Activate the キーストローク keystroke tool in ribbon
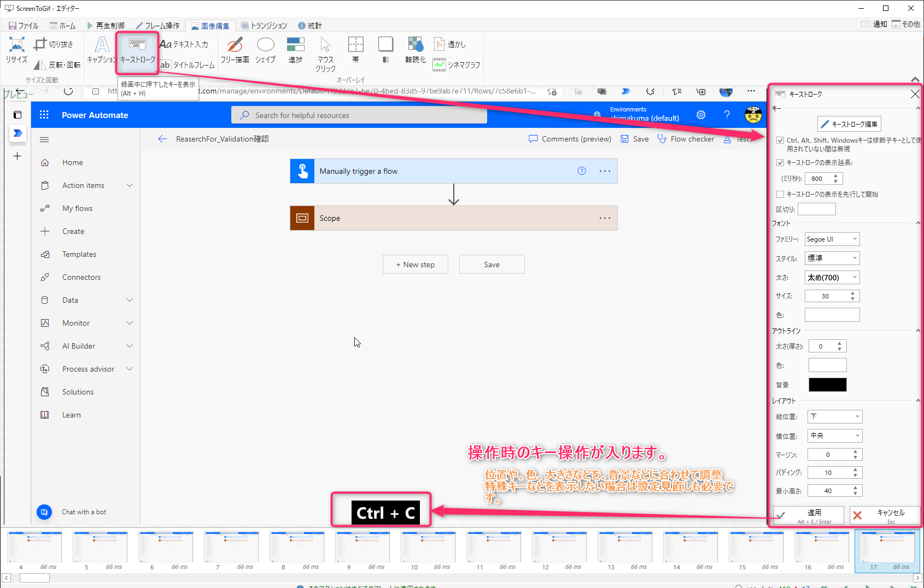 point(138,50)
